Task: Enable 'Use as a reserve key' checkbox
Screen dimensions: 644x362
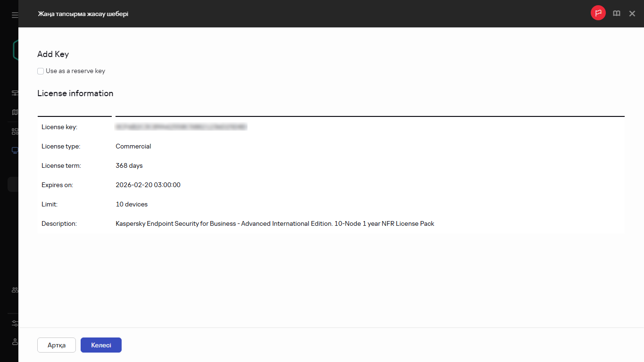Action: (x=41, y=71)
